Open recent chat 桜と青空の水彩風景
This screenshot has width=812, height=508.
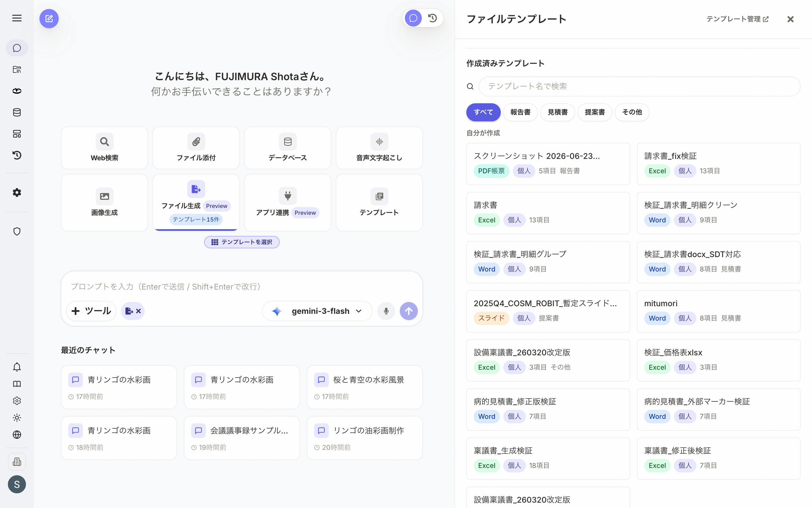point(365,387)
